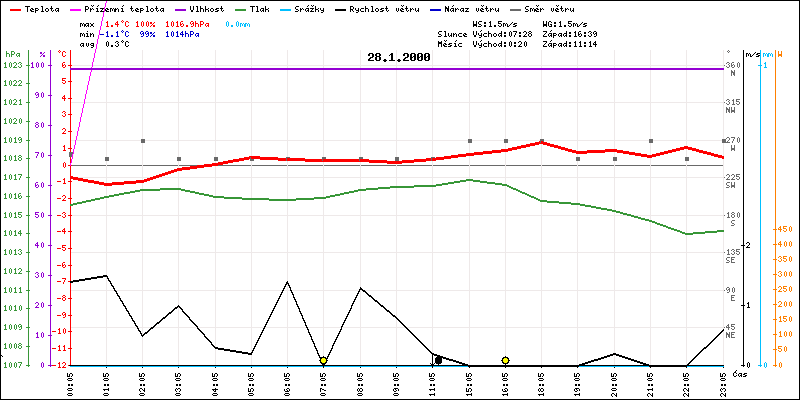
Task: Click the max pressure value 1016.9hPa
Action: point(187,22)
